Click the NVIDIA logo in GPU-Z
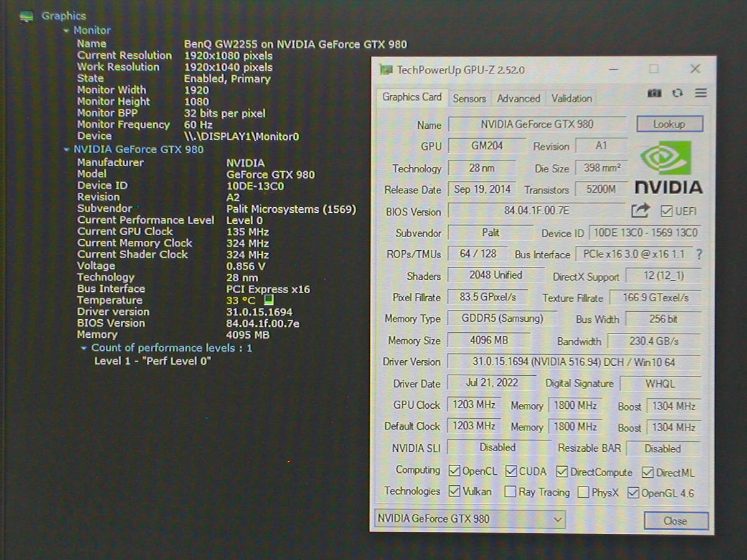Image resolution: width=747 pixels, height=560 pixels. click(x=668, y=167)
